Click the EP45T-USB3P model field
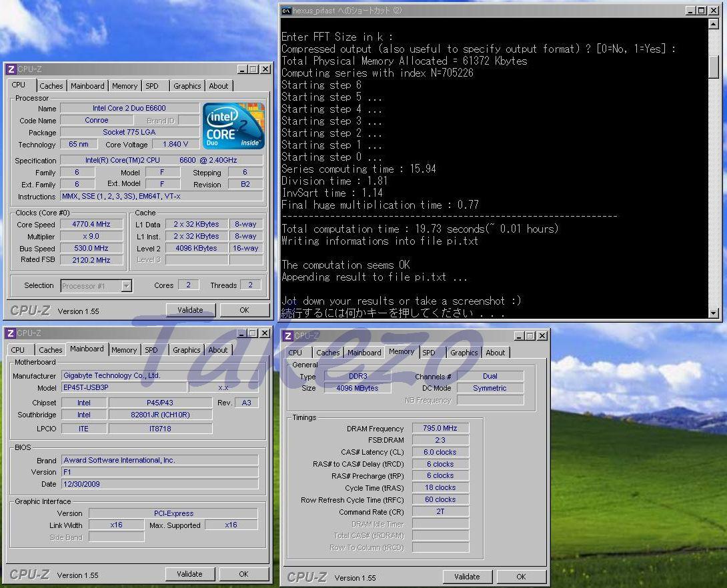 click(124, 387)
